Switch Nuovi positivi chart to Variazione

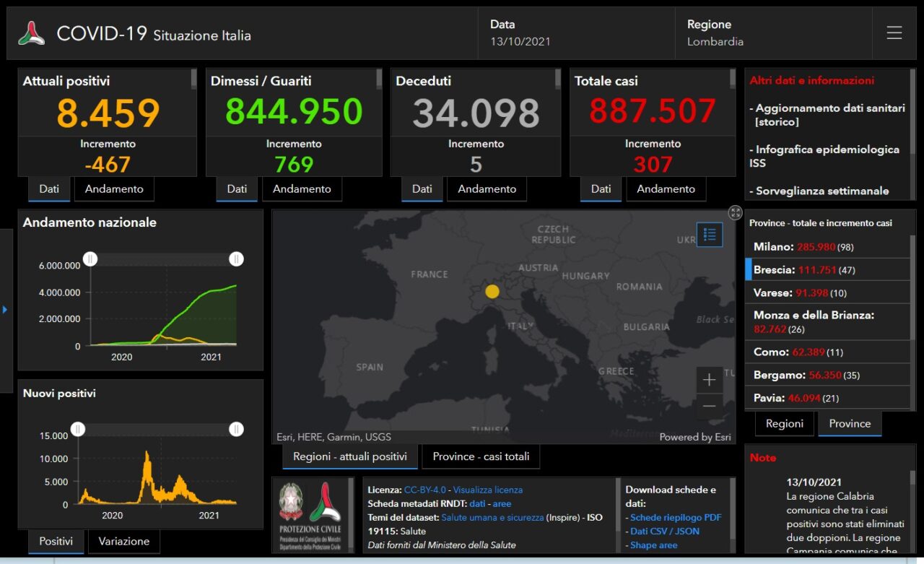(123, 541)
